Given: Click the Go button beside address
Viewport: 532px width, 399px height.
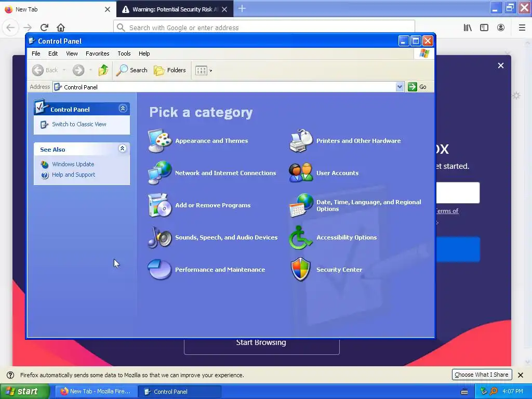Looking at the screenshot, I should click(417, 87).
